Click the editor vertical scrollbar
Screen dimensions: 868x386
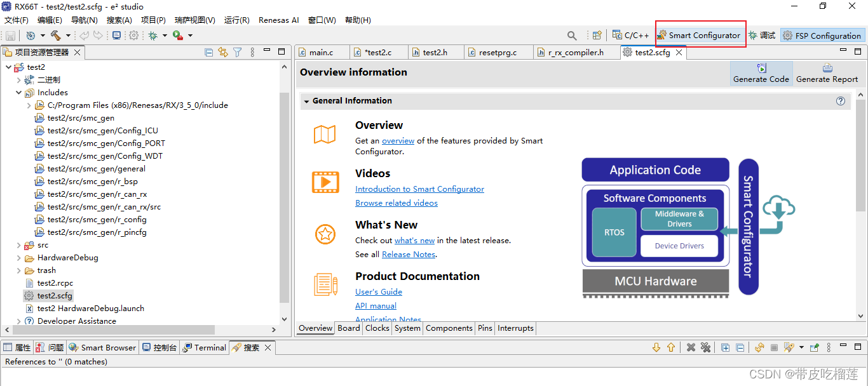(861, 154)
